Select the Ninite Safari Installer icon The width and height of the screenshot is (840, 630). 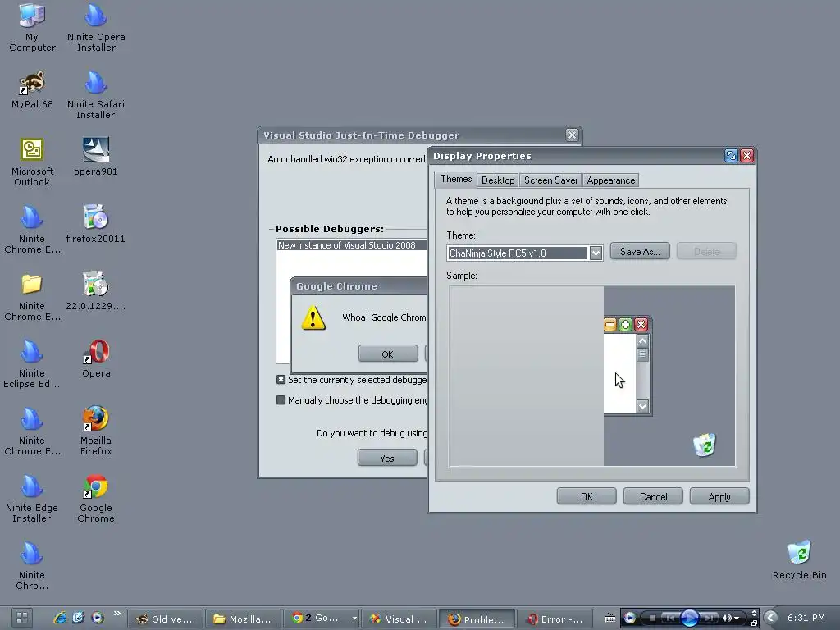point(96,94)
